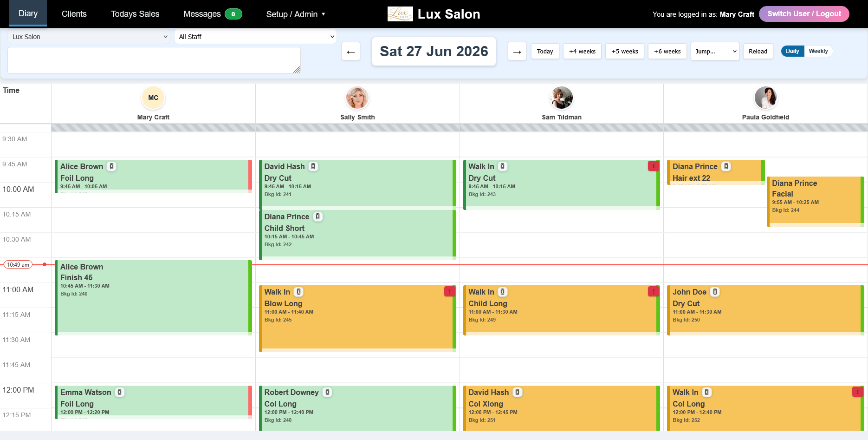Click the Switch User / Logout button

[x=804, y=14]
